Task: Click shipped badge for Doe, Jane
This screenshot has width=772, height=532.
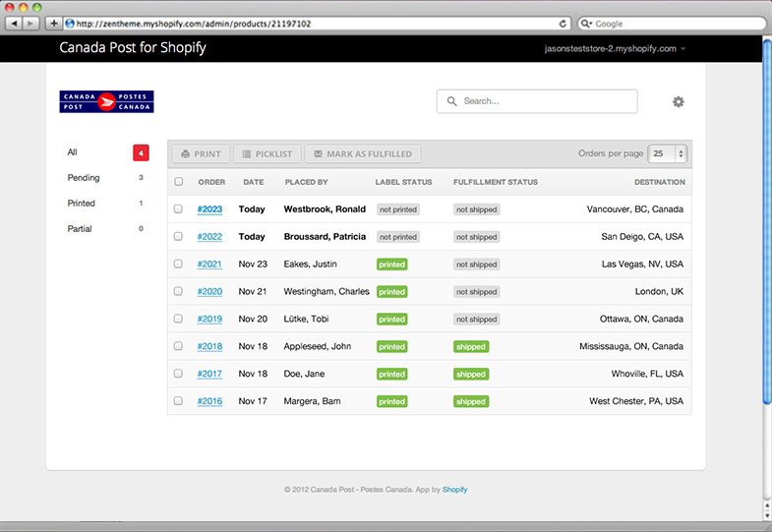Action: coord(471,374)
